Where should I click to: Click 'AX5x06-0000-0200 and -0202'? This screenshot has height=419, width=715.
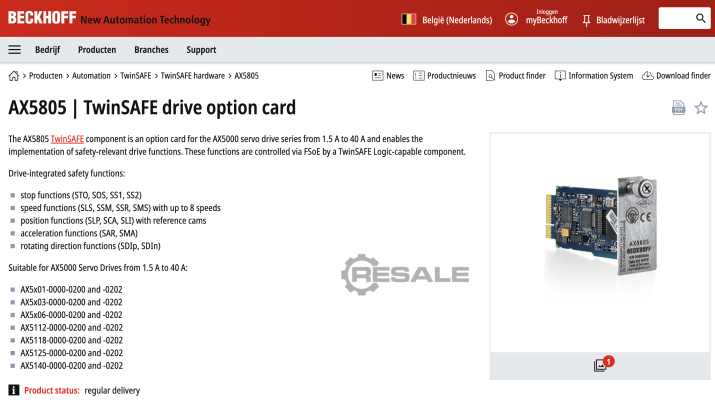click(71, 315)
